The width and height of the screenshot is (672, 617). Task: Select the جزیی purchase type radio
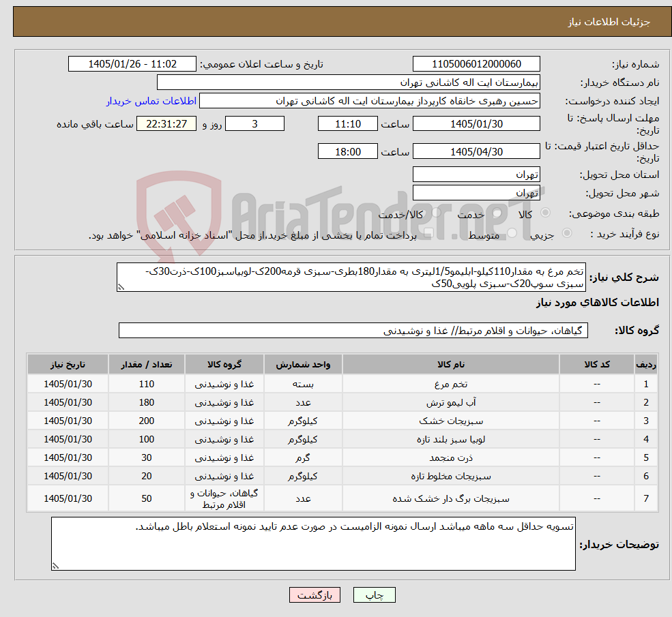coord(566,233)
